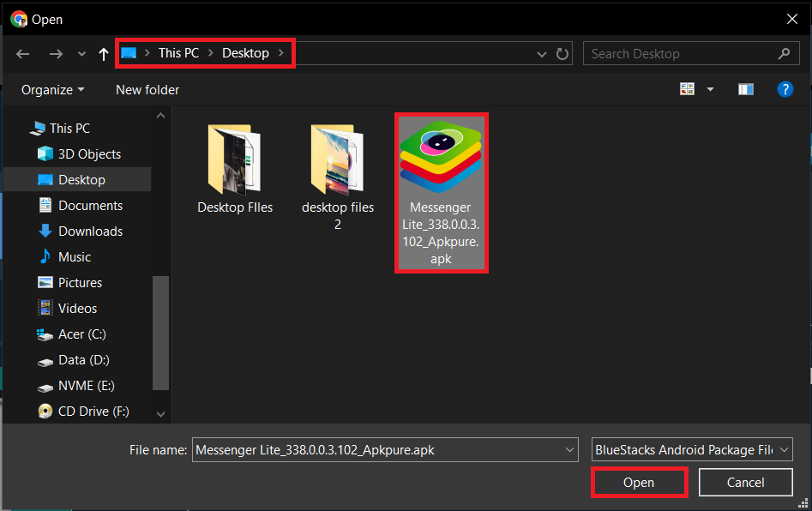Create a New folder
The width and height of the screenshot is (812, 511).
(x=147, y=89)
